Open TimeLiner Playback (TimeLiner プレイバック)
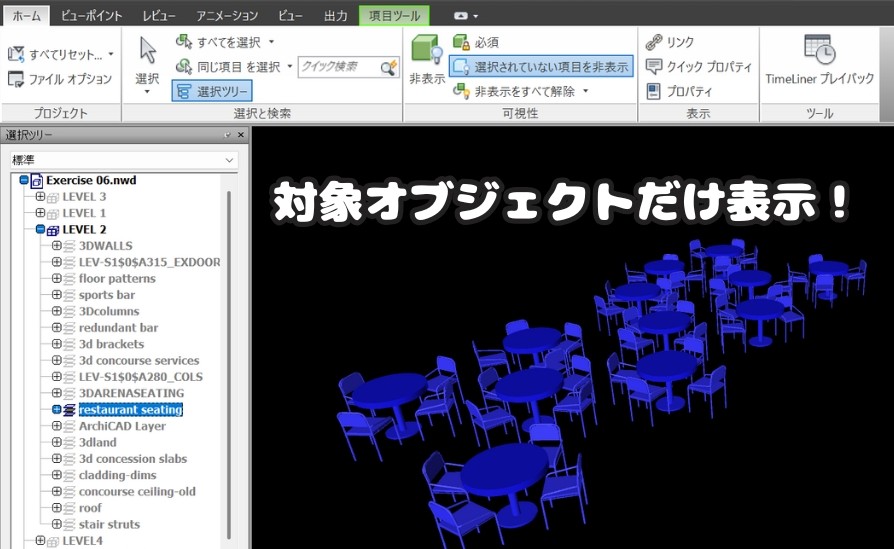Image resolution: width=894 pixels, height=549 pixels. [819, 60]
